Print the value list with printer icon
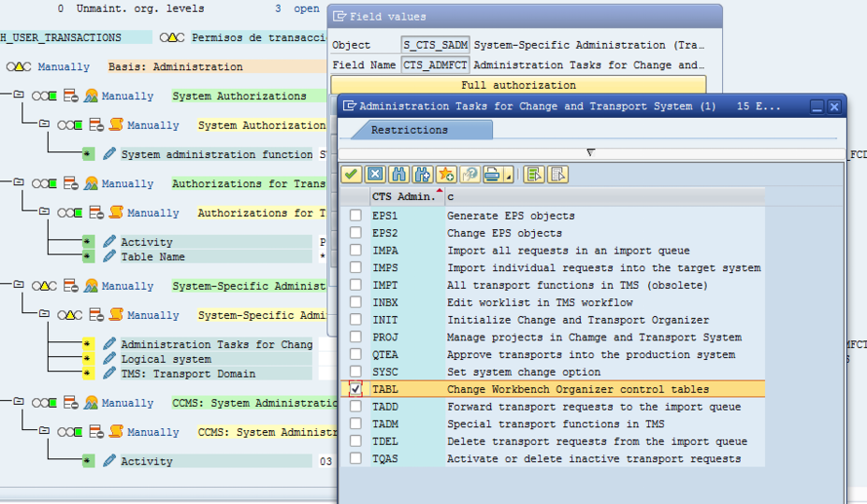The height and width of the screenshot is (504, 867). point(492,175)
